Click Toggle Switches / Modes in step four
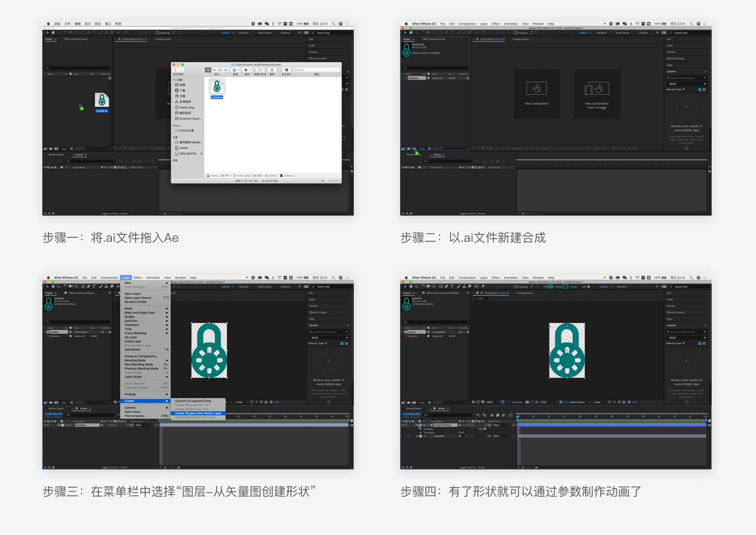The width and height of the screenshot is (756, 535). coord(472,467)
